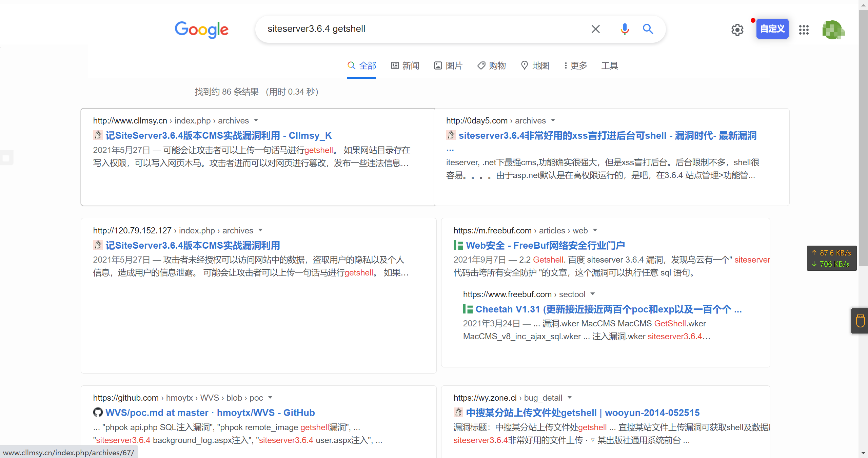Click the 地图 pin icon

click(525, 65)
